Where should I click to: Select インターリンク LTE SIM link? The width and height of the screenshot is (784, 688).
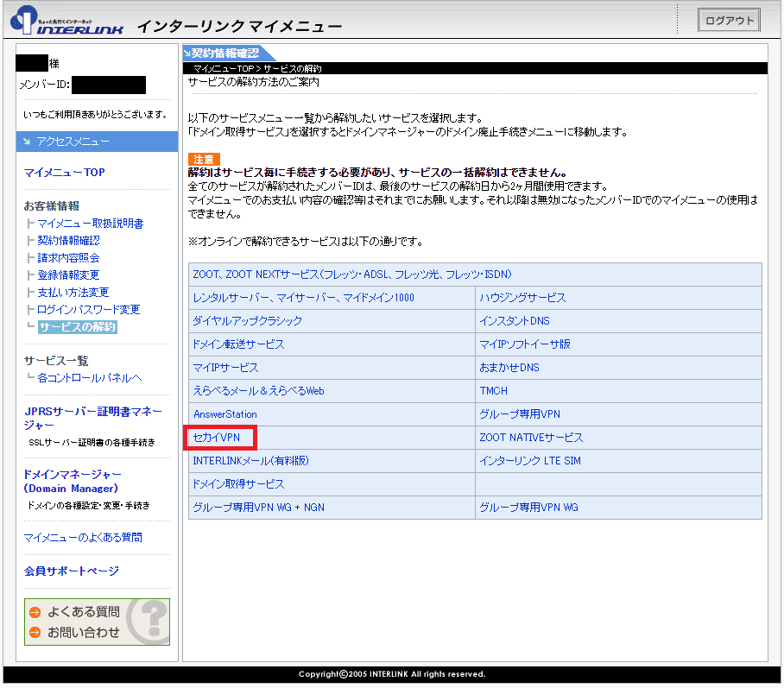pyautogui.click(x=530, y=461)
